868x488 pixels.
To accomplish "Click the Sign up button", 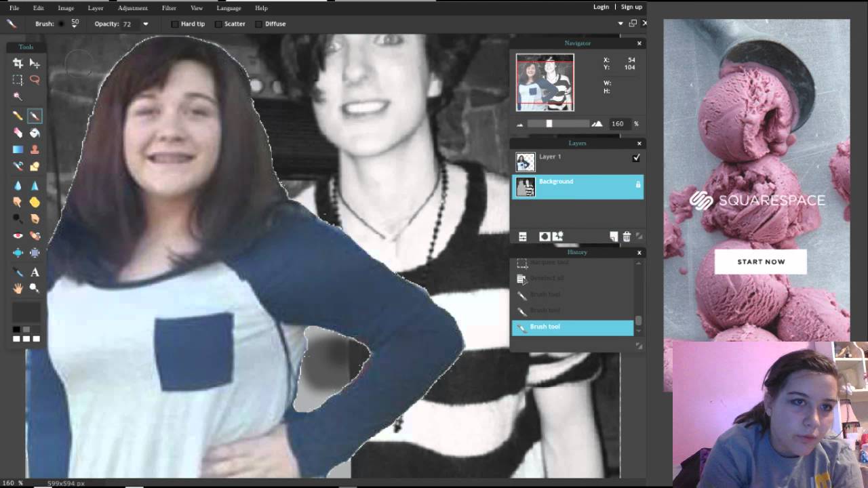I will point(631,7).
